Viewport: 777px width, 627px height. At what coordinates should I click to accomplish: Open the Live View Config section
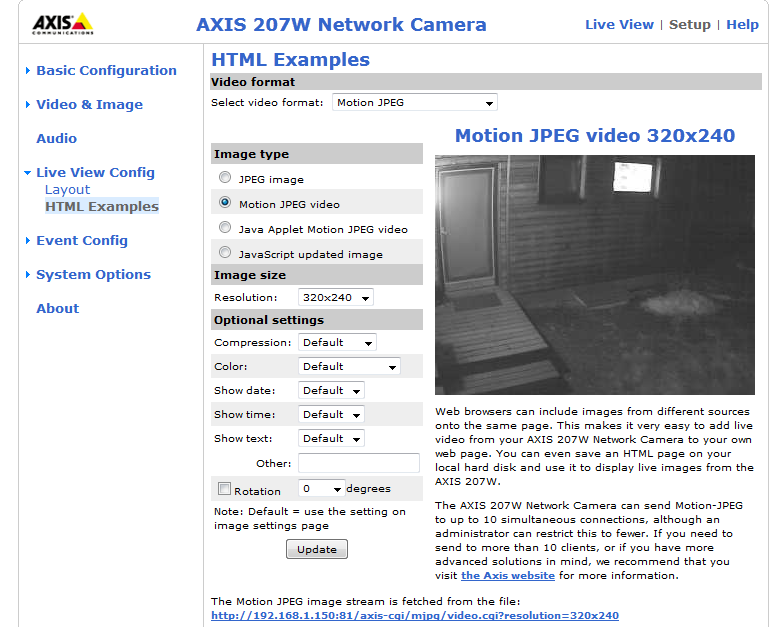95,172
